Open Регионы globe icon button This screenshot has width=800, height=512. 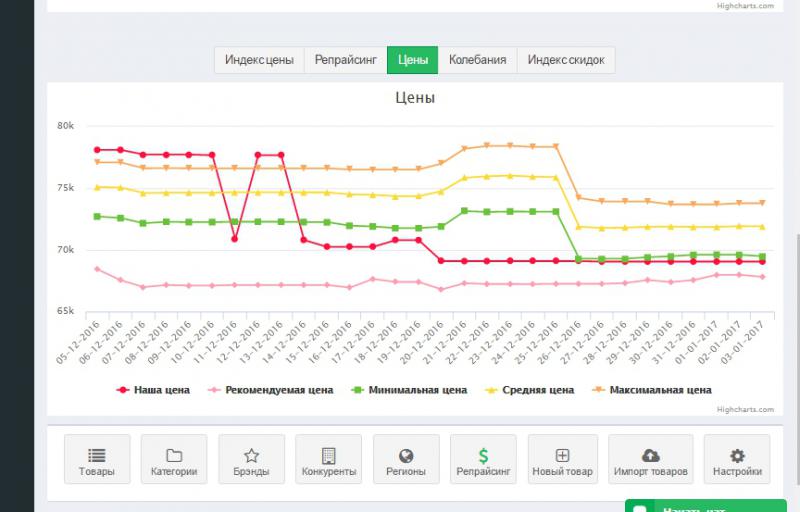(406, 461)
